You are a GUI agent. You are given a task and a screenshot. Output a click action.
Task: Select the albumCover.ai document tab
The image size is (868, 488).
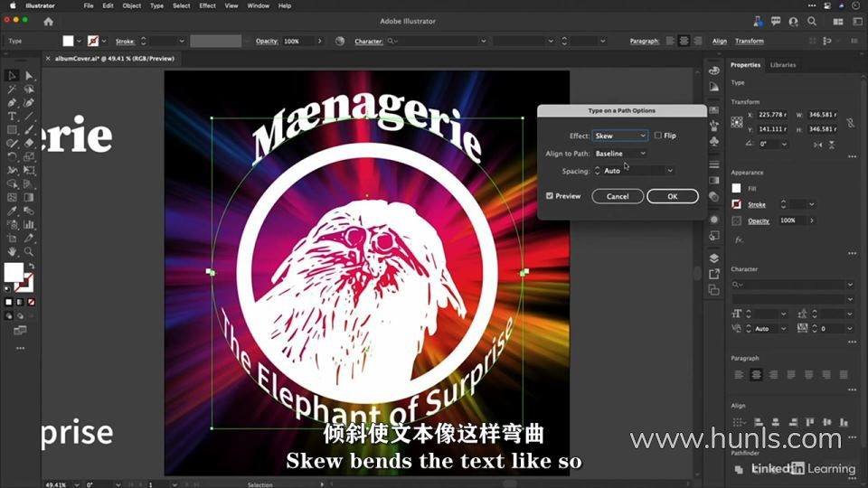pyautogui.click(x=115, y=58)
